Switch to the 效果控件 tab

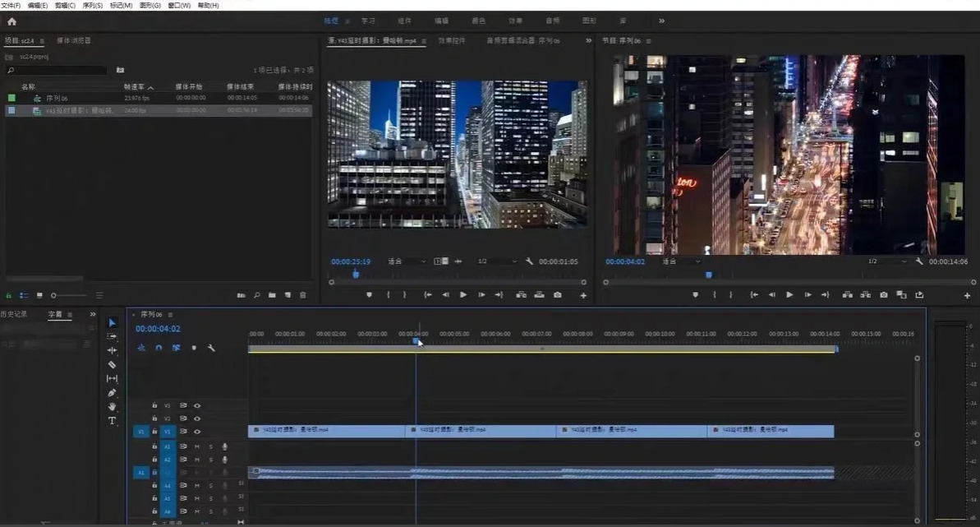click(451, 40)
